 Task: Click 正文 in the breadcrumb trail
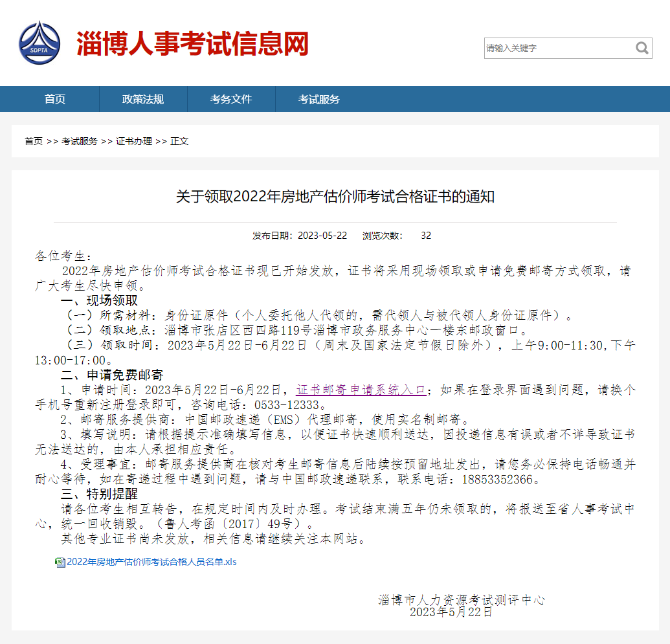[179, 140]
